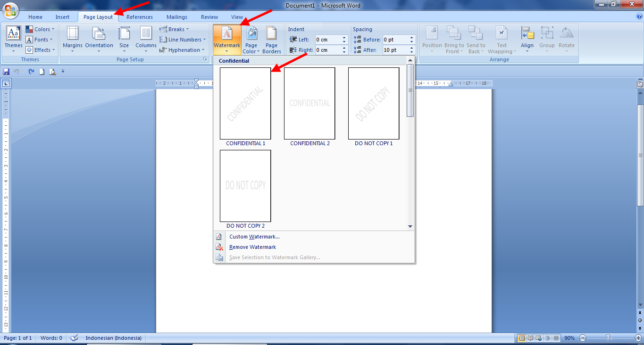Select the Page Layout tab
The height and width of the screenshot is (345, 644).
(x=98, y=17)
